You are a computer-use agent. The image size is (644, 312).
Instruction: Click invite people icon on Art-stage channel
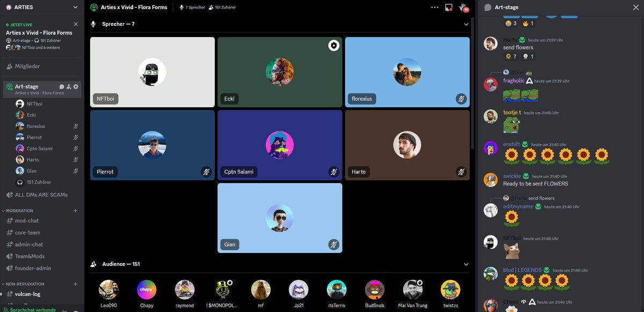click(69, 86)
